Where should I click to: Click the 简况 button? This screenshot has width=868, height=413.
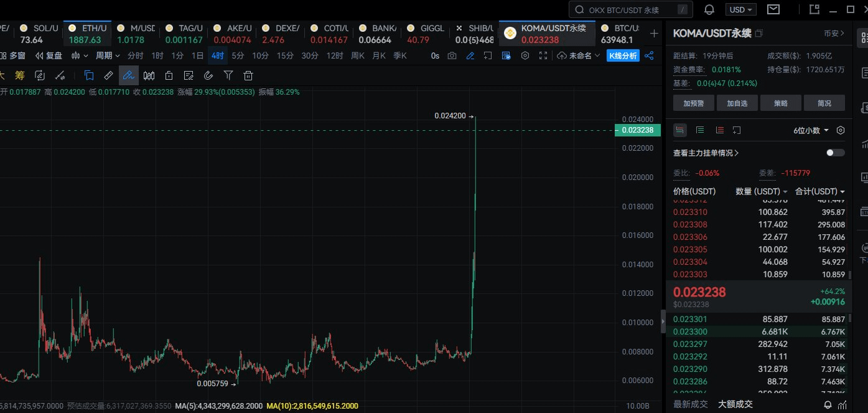(x=824, y=103)
